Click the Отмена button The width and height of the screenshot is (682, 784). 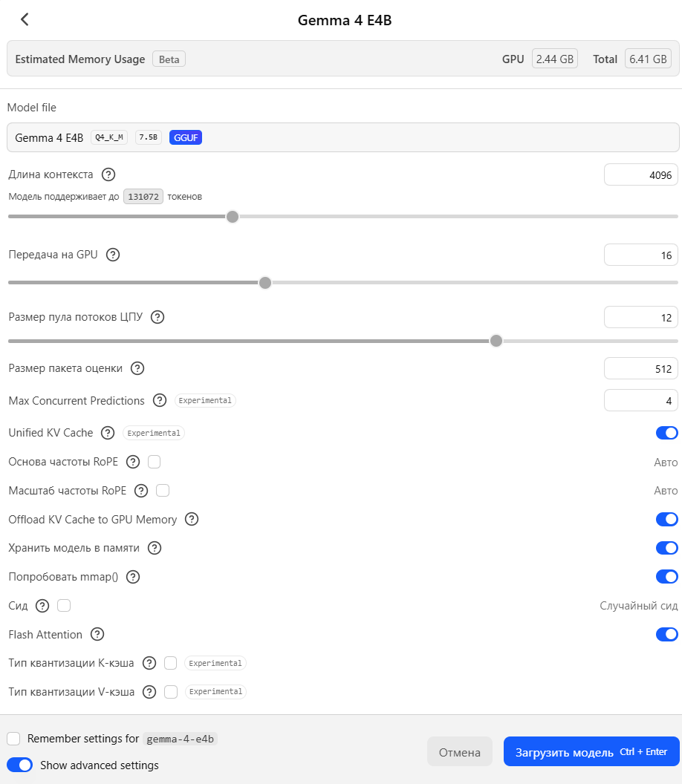point(459,752)
